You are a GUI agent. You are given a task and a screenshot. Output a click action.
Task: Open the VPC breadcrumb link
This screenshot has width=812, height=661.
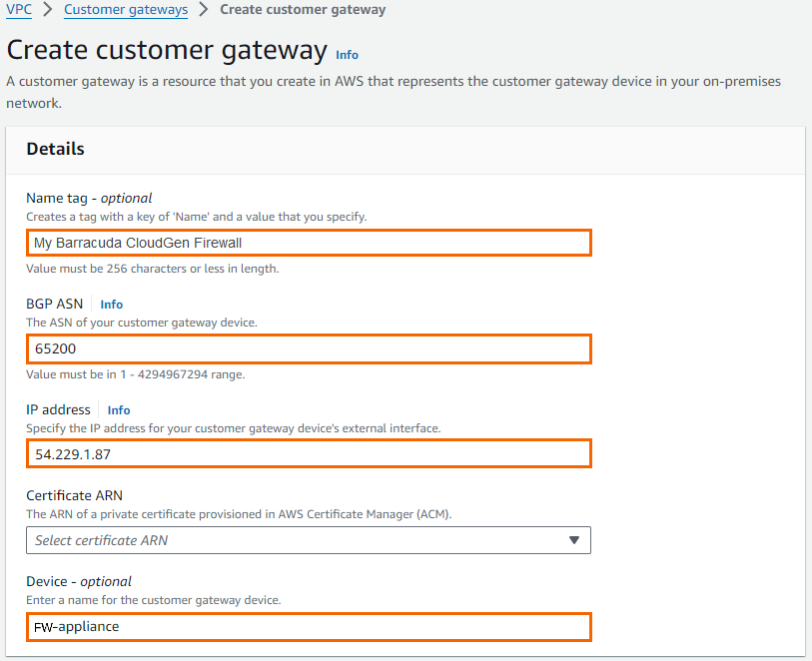19,9
